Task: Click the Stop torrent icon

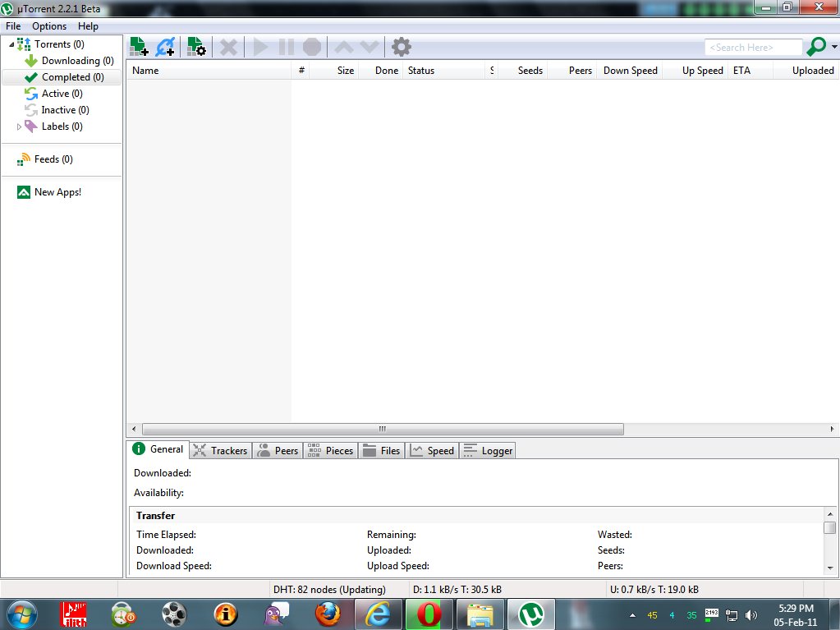Action: coord(312,47)
